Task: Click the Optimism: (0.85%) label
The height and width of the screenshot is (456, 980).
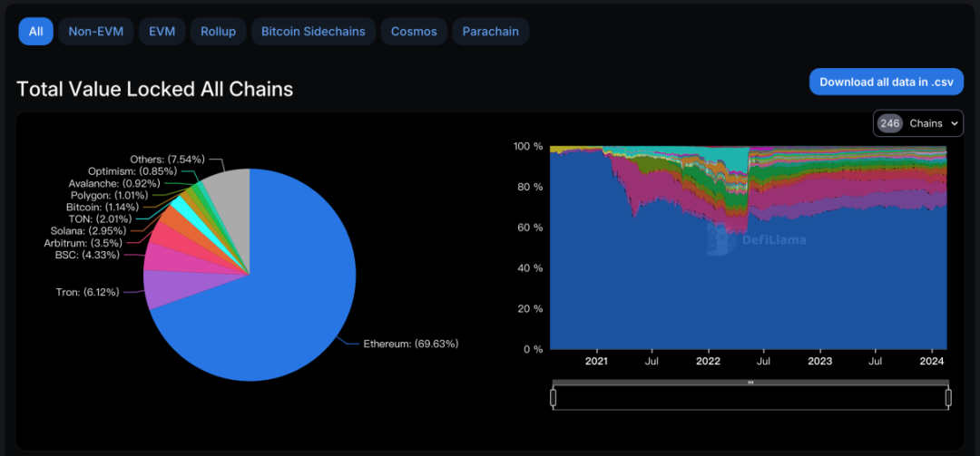Action: click(x=133, y=170)
